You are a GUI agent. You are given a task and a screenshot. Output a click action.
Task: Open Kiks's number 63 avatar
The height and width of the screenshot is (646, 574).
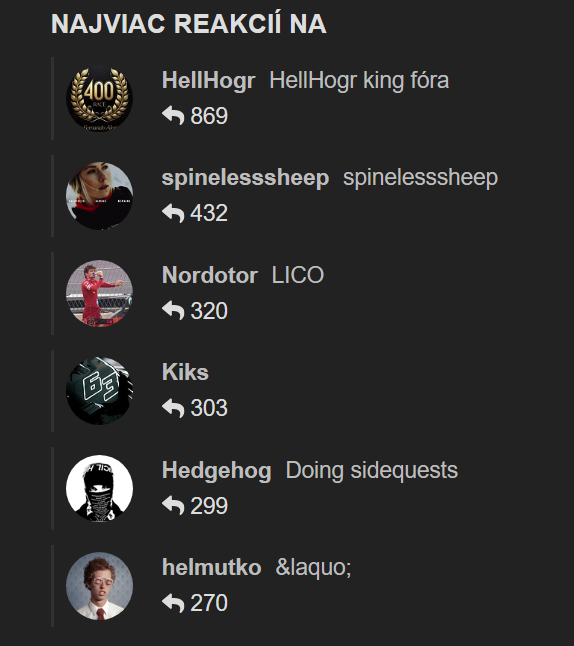point(99,391)
